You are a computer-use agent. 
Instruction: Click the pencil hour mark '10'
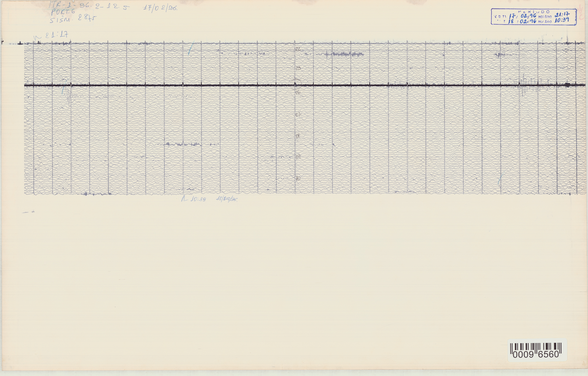point(298,179)
